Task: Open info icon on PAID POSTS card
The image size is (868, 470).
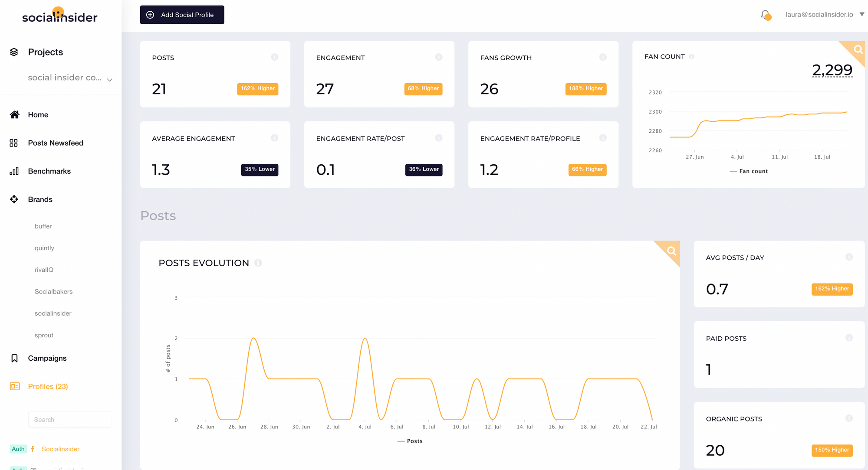Action: pos(849,338)
